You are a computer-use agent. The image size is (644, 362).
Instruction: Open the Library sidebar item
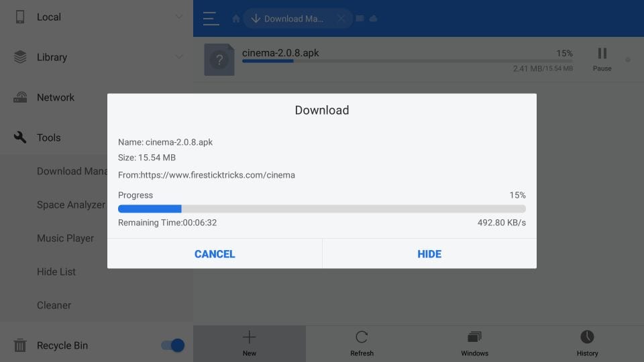coord(97,57)
